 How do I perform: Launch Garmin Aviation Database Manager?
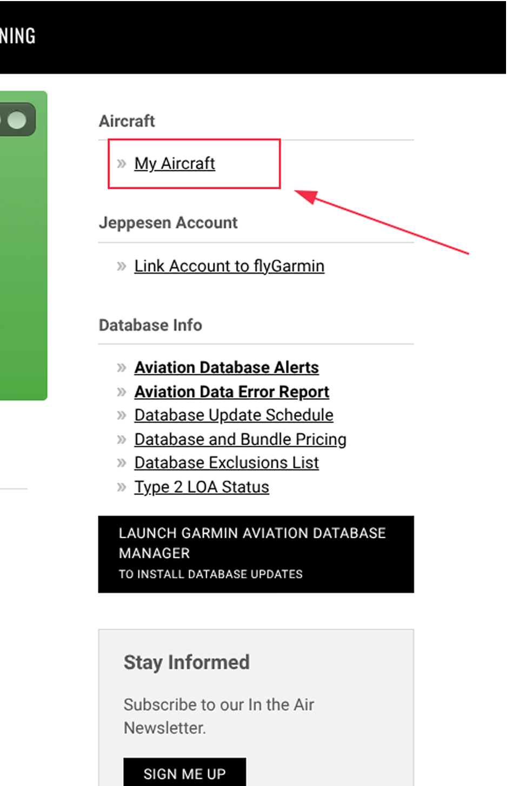pyautogui.click(x=256, y=554)
